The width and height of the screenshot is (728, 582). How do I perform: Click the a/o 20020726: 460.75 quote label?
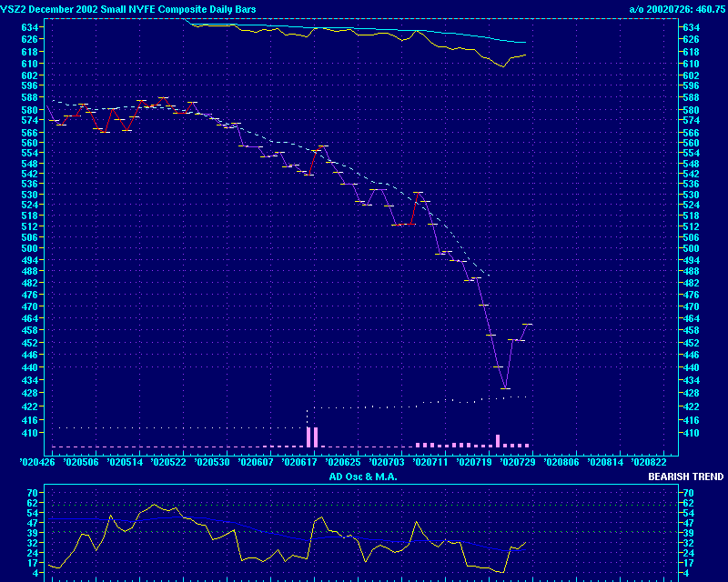677,8
